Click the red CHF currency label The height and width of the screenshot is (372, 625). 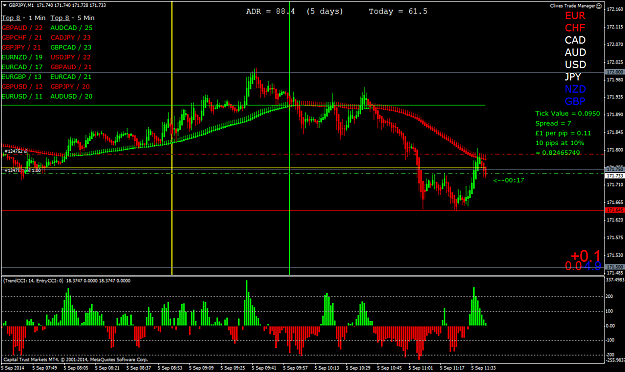coord(575,28)
